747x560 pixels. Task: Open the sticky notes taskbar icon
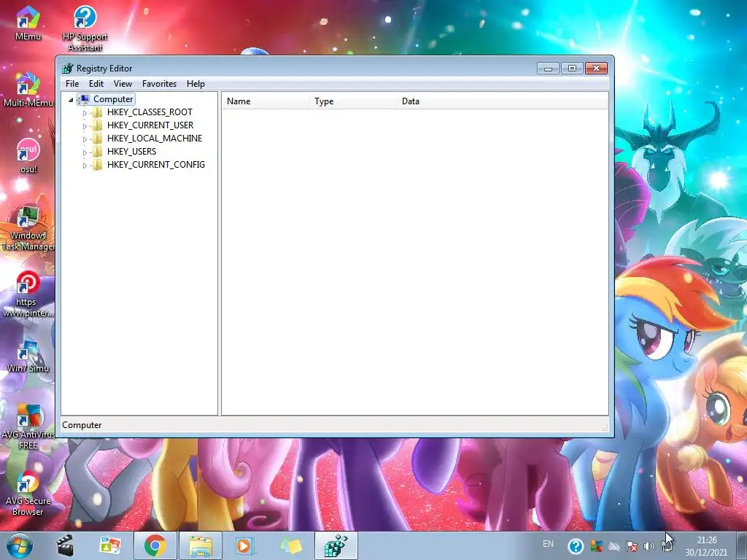[290, 545]
